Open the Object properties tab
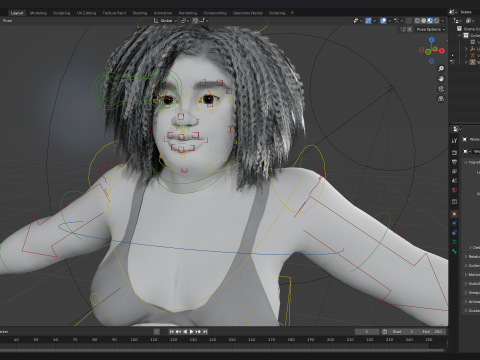480x360 pixels. 454,214
